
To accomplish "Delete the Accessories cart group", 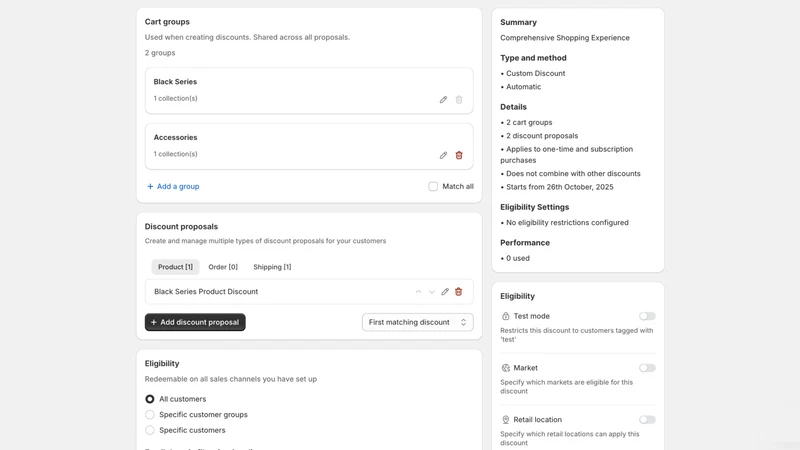I will pyautogui.click(x=459, y=155).
